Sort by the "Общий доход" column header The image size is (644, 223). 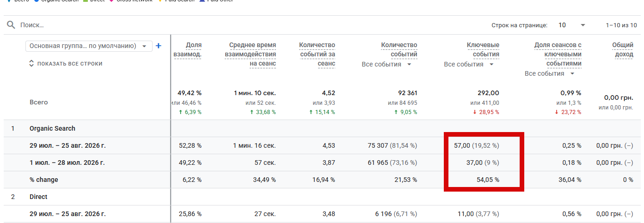tap(623, 49)
